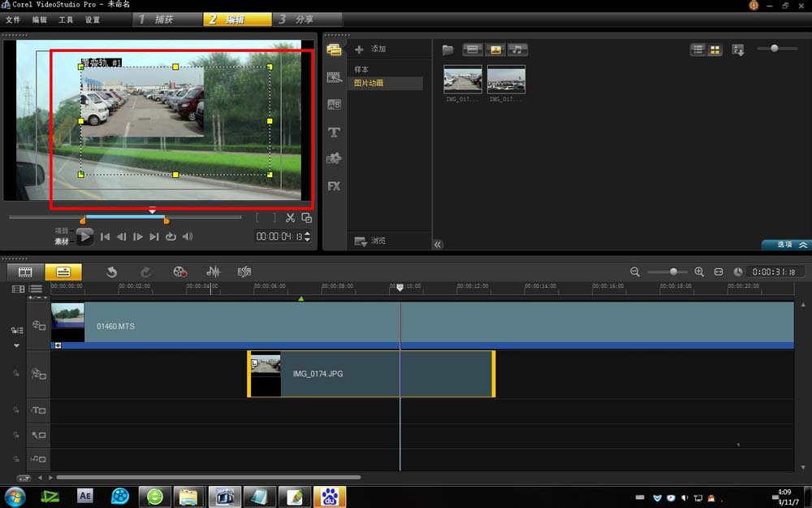Click 添加 to add a library folder
This screenshot has height=508, width=812.
click(x=370, y=50)
